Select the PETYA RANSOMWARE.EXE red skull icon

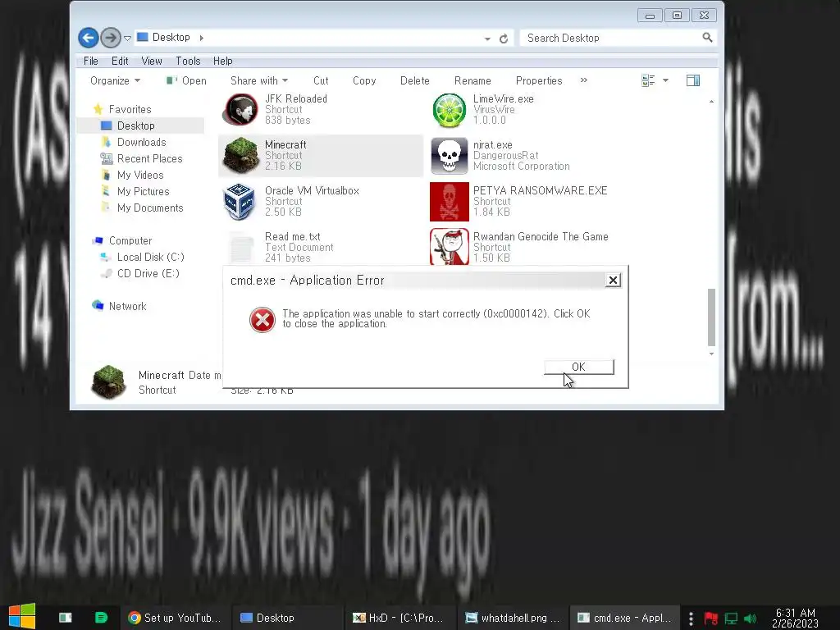click(x=449, y=202)
